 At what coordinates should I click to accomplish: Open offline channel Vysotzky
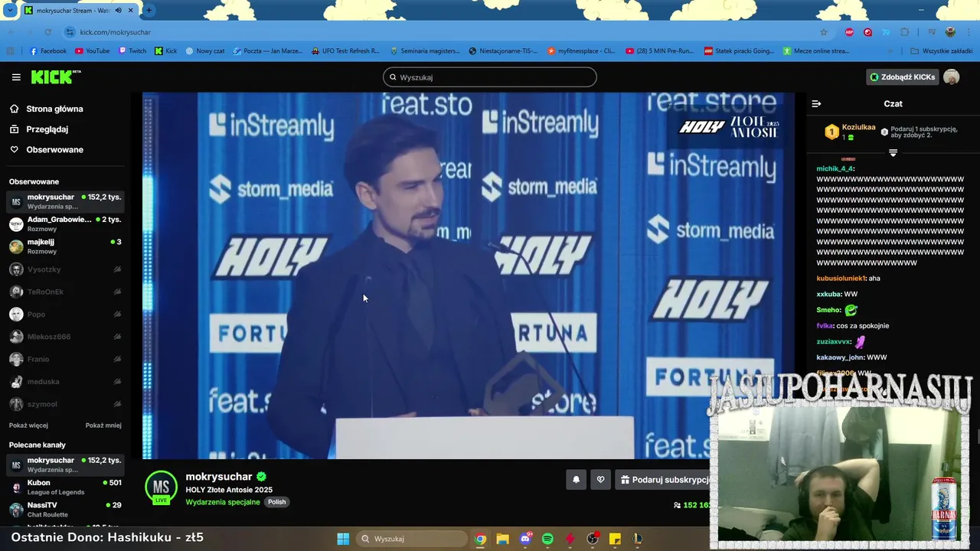click(65, 269)
